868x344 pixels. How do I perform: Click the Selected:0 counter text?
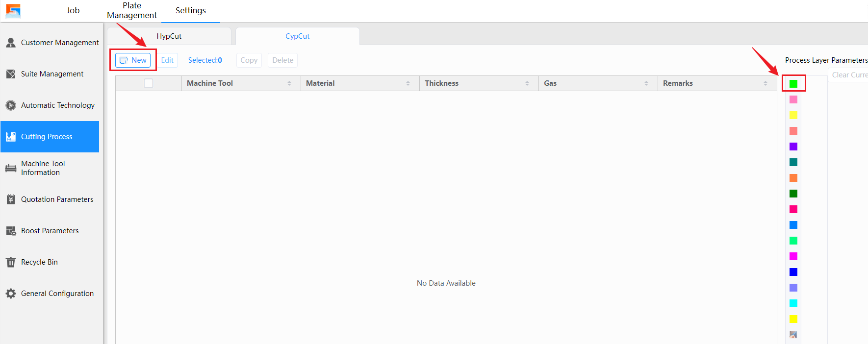coord(205,60)
